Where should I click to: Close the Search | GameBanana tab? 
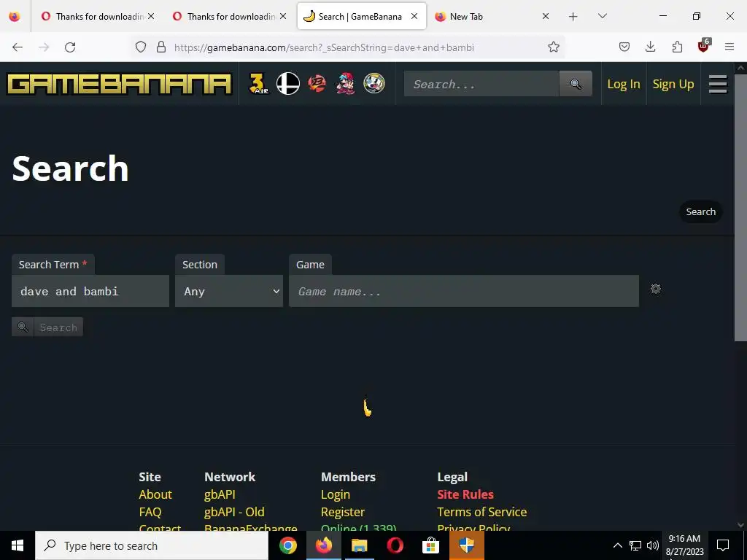pyautogui.click(x=414, y=17)
